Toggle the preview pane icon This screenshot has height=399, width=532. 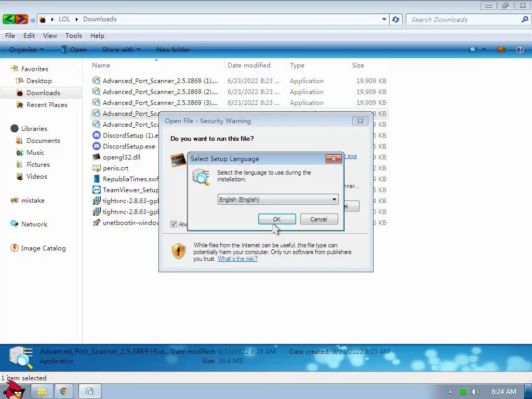tap(501, 49)
